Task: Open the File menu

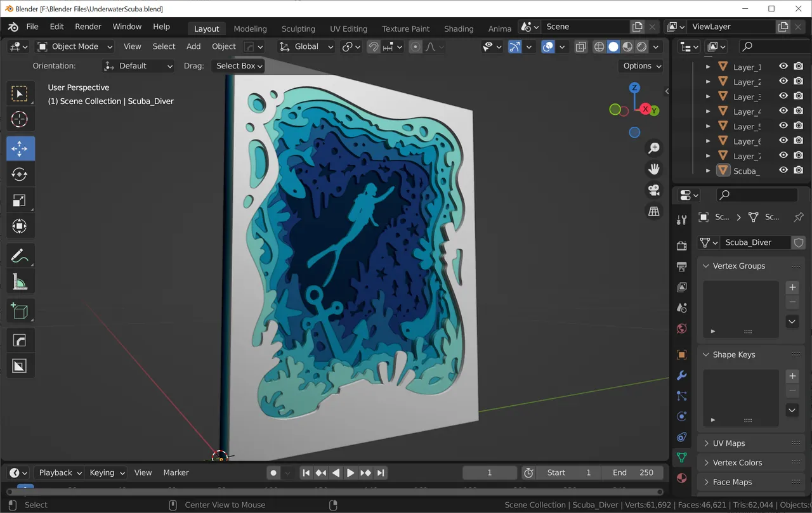Action: tap(32, 27)
